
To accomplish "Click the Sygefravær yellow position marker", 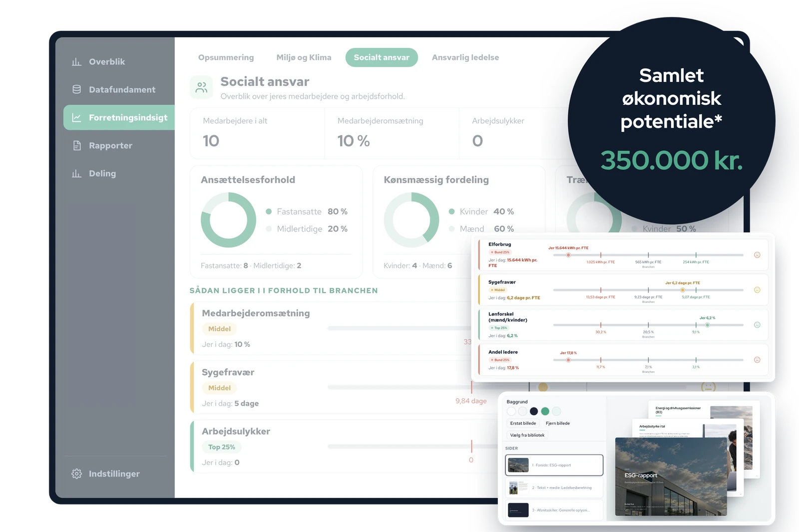I will point(682,290).
